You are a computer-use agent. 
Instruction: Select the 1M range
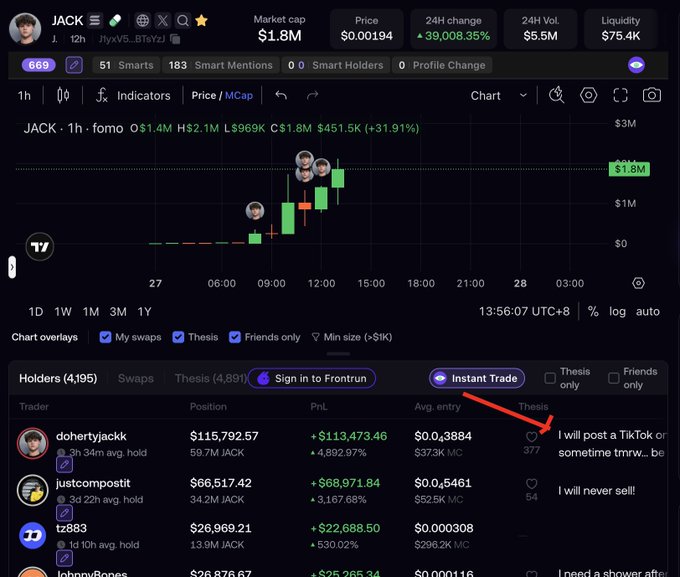91,311
